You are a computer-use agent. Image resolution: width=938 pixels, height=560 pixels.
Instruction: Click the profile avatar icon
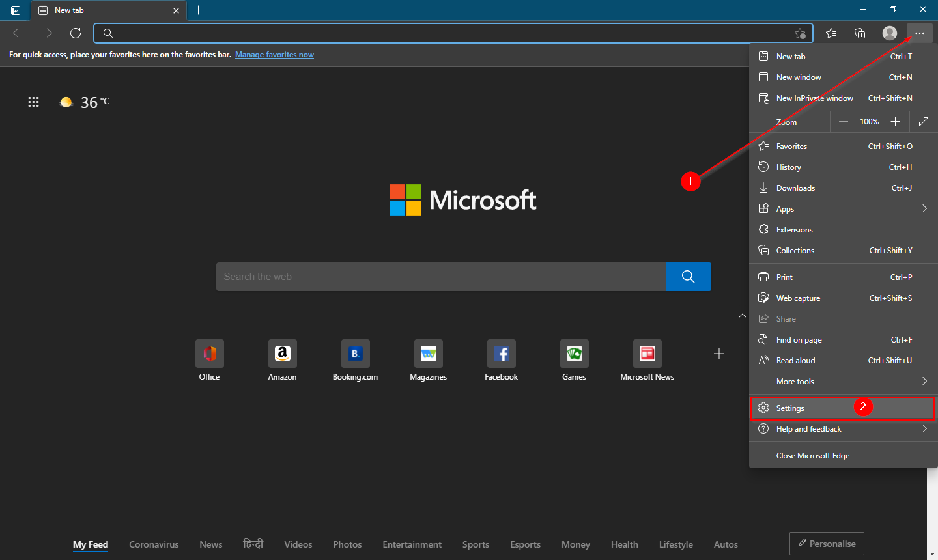pyautogui.click(x=889, y=33)
